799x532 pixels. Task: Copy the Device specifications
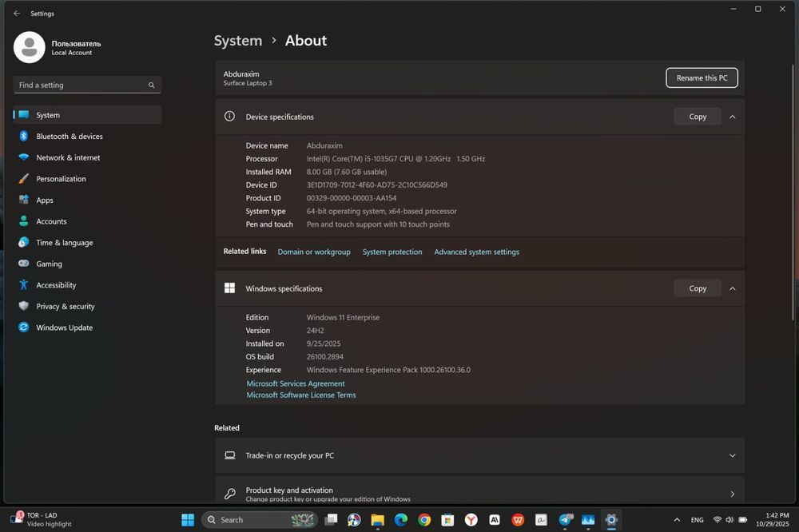point(698,117)
